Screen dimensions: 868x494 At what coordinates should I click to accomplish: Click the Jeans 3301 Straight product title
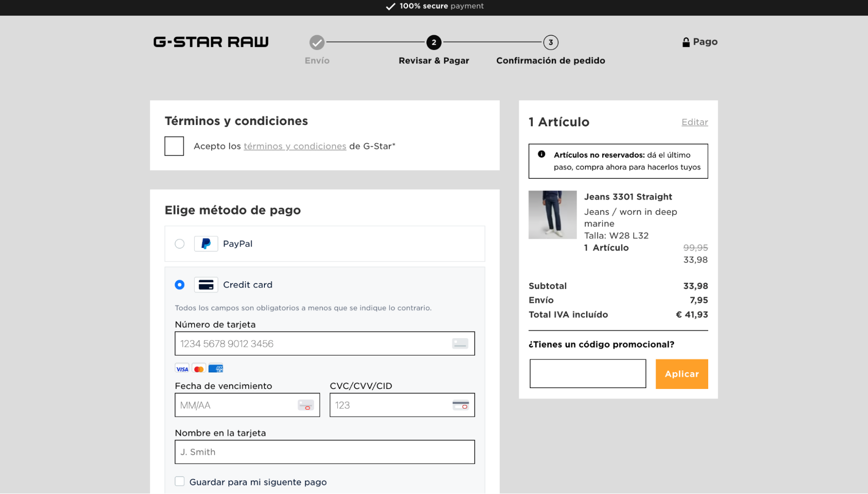[x=628, y=197]
